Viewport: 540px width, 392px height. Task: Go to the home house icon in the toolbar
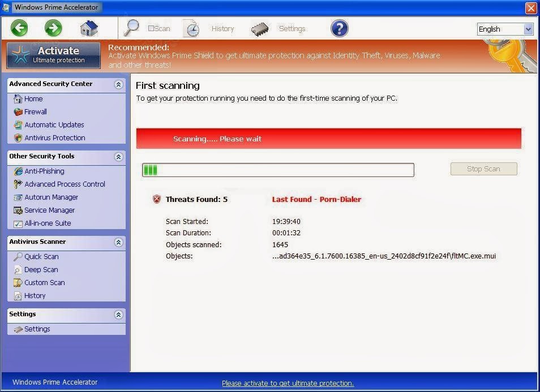pos(89,28)
